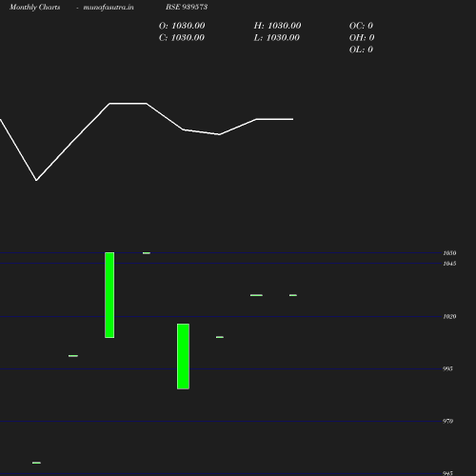
Task: Click the tall green candle reaching 1050
Action: point(109,295)
